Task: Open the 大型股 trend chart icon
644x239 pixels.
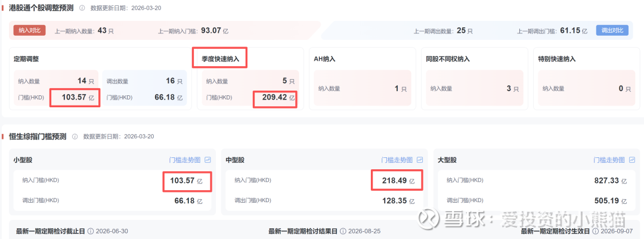Action: (x=631, y=160)
